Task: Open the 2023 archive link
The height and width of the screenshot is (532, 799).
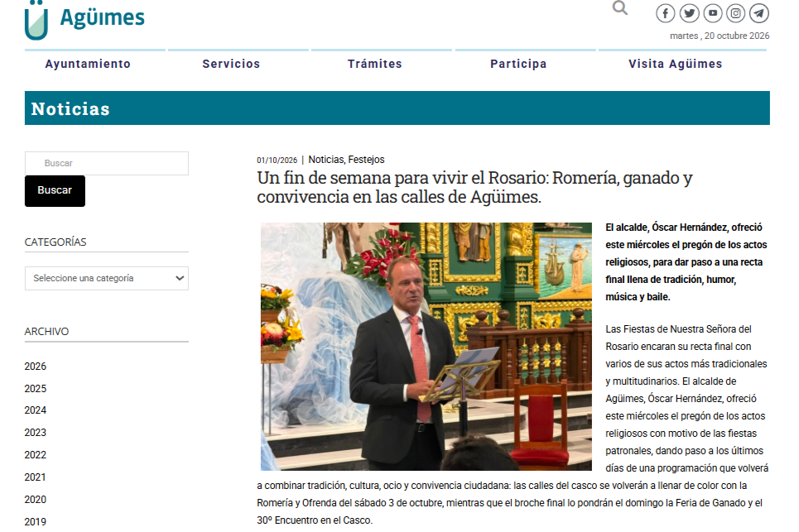Action: 35,433
